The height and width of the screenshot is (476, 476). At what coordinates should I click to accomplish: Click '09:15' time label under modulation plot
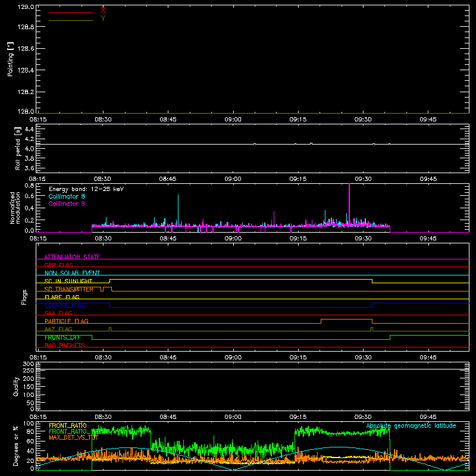pyautogui.click(x=298, y=239)
